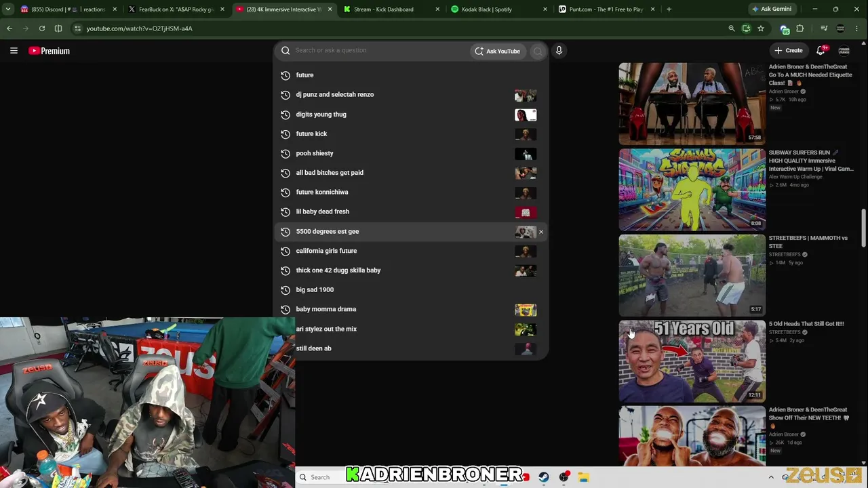Bookmark this page with the star icon

[761, 28]
